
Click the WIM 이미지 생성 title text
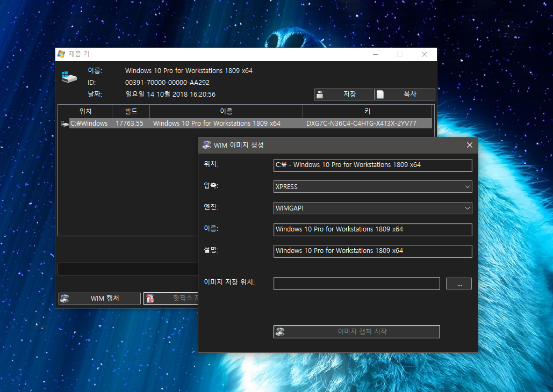pos(239,145)
